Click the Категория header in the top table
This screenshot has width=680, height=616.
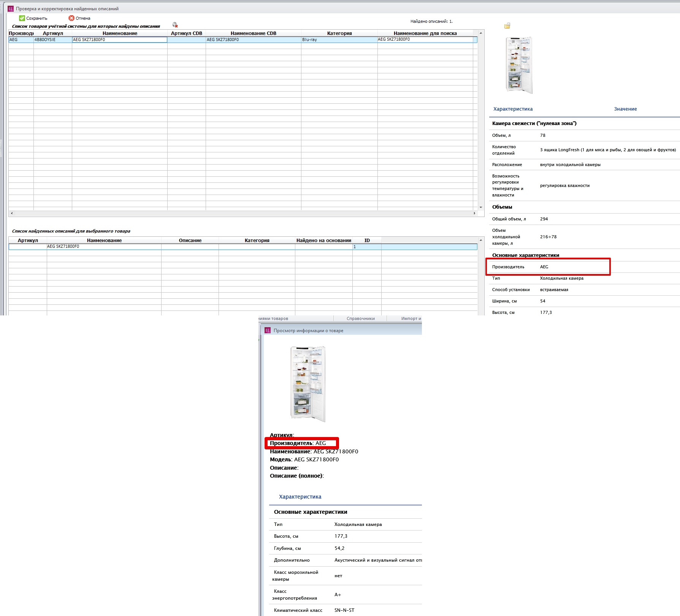click(x=339, y=33)
